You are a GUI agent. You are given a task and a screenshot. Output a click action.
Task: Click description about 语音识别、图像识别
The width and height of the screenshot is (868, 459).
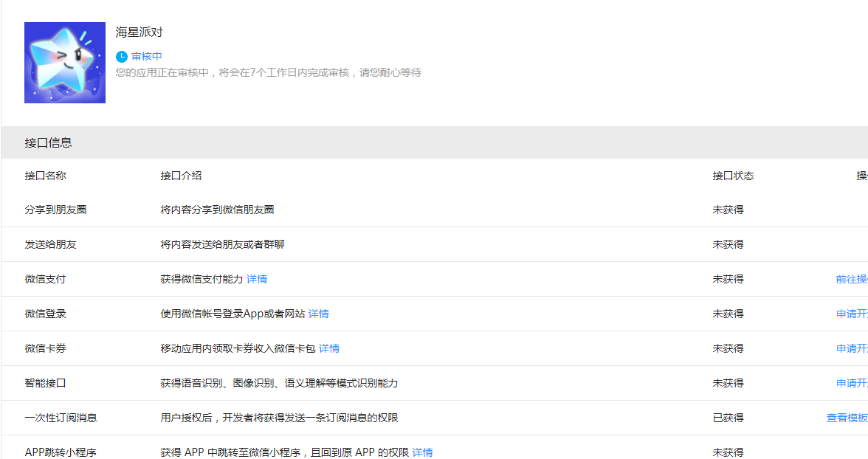coord(279,383)
